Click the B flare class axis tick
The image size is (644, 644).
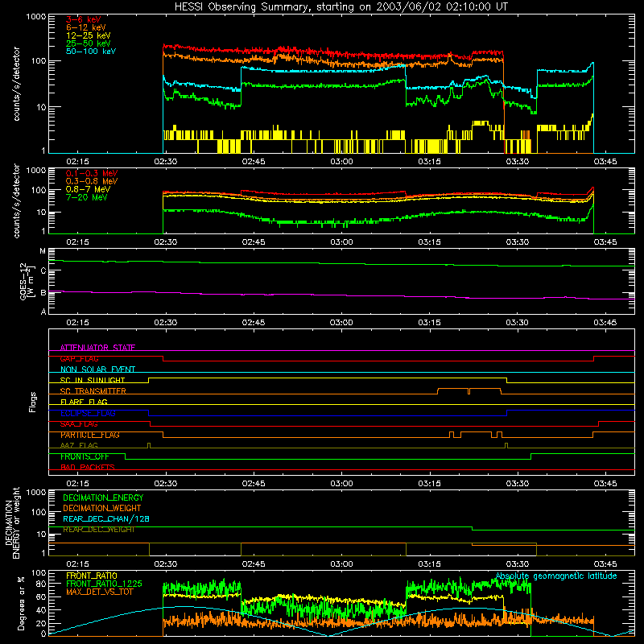(x=43, y=293)
